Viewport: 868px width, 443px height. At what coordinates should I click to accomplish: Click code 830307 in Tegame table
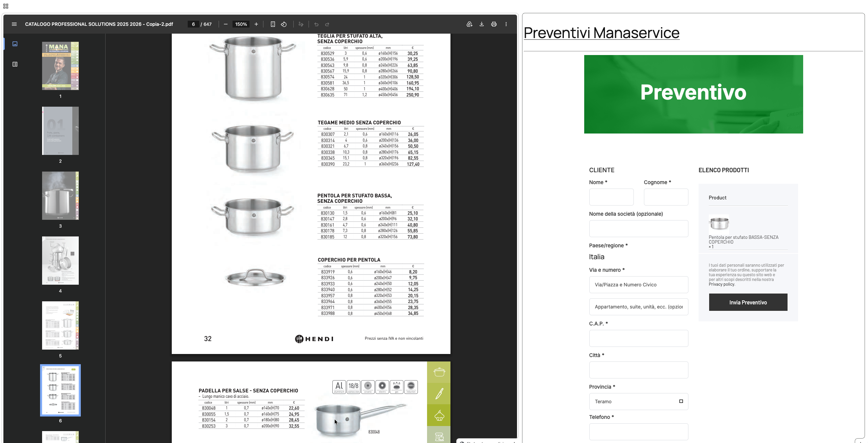tap(328, 135)
